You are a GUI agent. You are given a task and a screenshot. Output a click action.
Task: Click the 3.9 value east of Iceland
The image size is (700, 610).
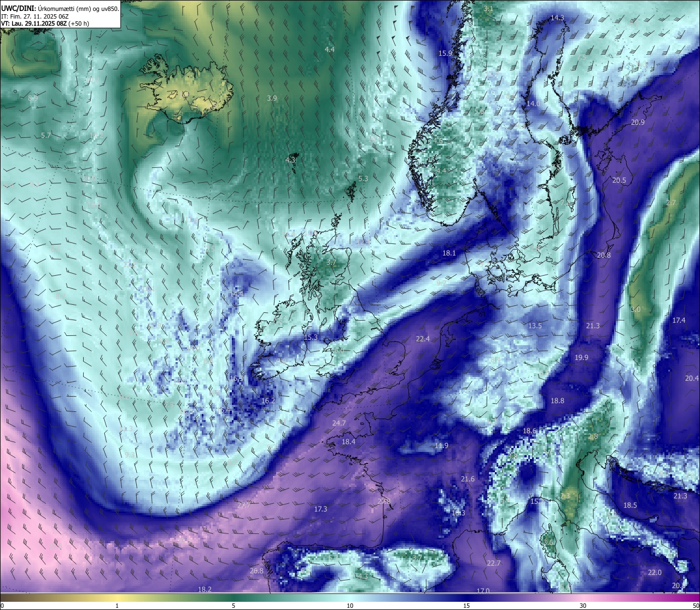tap(272, 98)
